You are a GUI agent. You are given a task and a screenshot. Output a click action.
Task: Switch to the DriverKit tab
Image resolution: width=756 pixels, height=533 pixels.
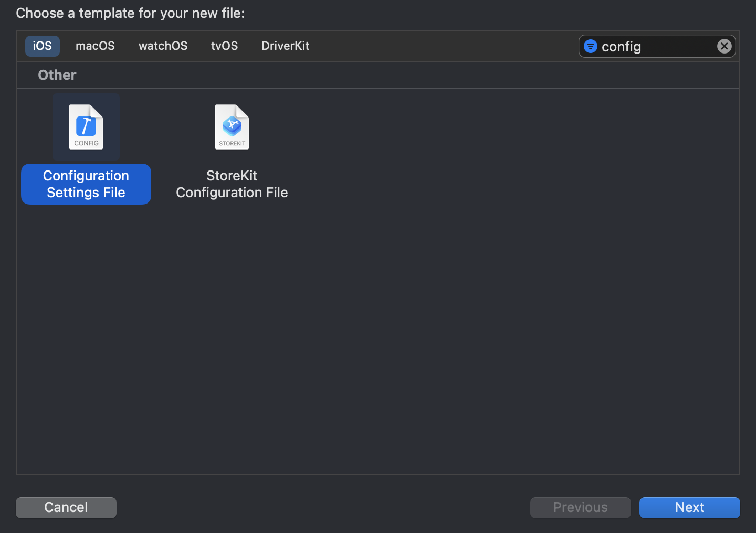285,46
